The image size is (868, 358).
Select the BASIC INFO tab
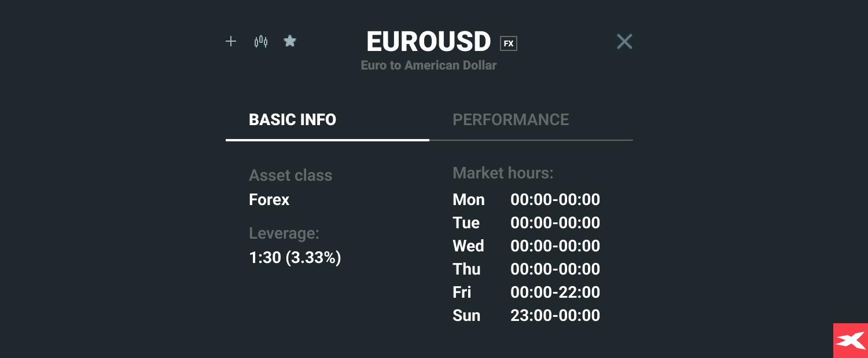292,120
